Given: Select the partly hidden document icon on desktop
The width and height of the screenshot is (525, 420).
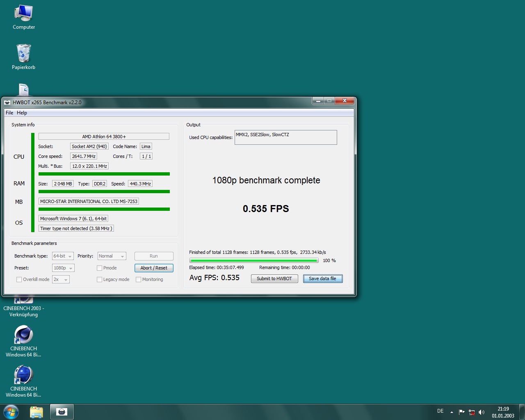Looking at the screenshot, I should click(x=23, y=90).
